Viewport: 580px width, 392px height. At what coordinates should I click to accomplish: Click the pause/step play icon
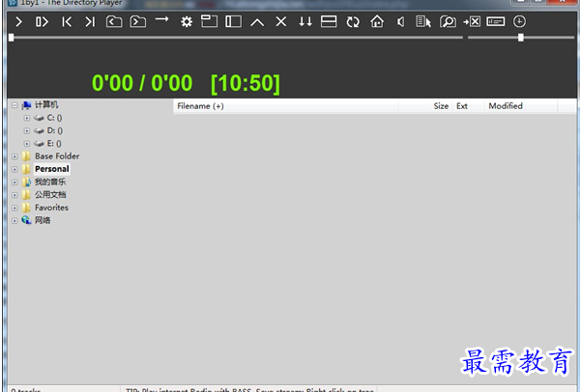(x=42, y=22)
